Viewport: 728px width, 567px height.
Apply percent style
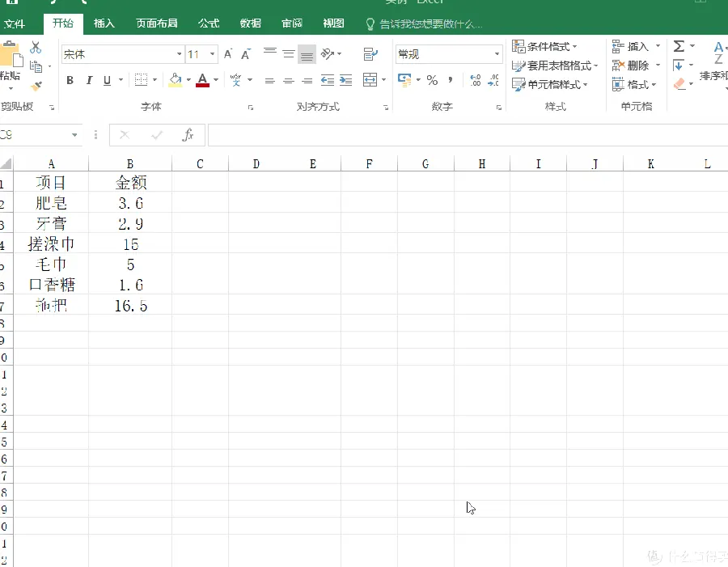(432, 80)
